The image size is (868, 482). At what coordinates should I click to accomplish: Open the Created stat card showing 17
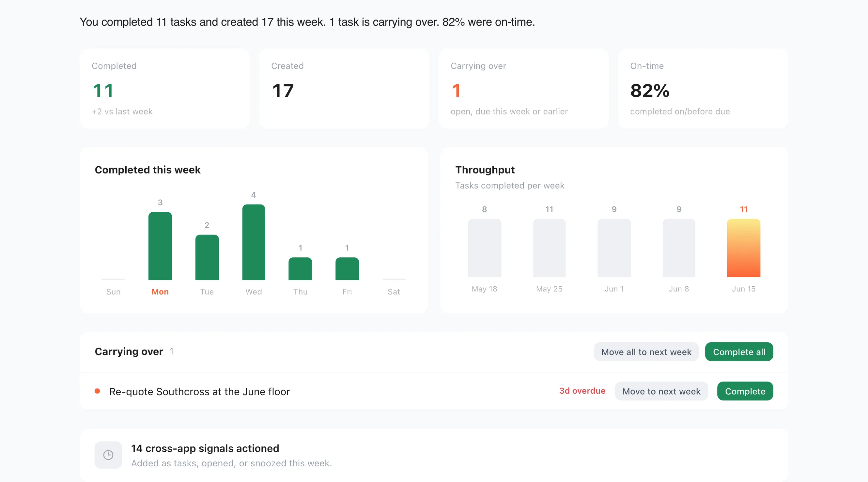tap(344, 89)
